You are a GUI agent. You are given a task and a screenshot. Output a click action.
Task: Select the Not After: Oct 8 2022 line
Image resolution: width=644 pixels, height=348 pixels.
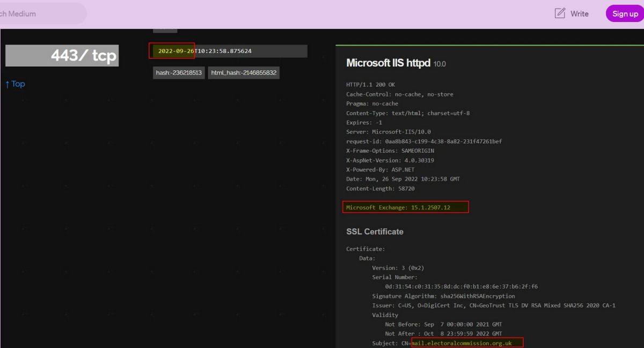444,334
